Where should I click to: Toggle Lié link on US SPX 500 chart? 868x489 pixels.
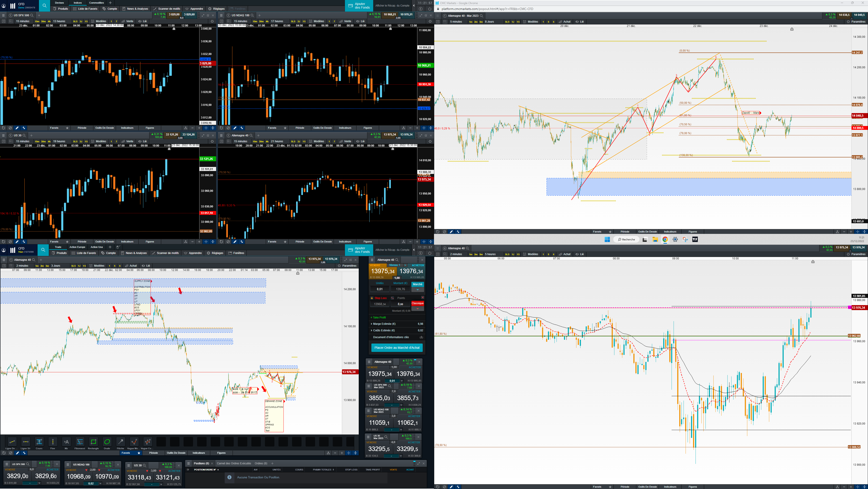pos(143,21)
